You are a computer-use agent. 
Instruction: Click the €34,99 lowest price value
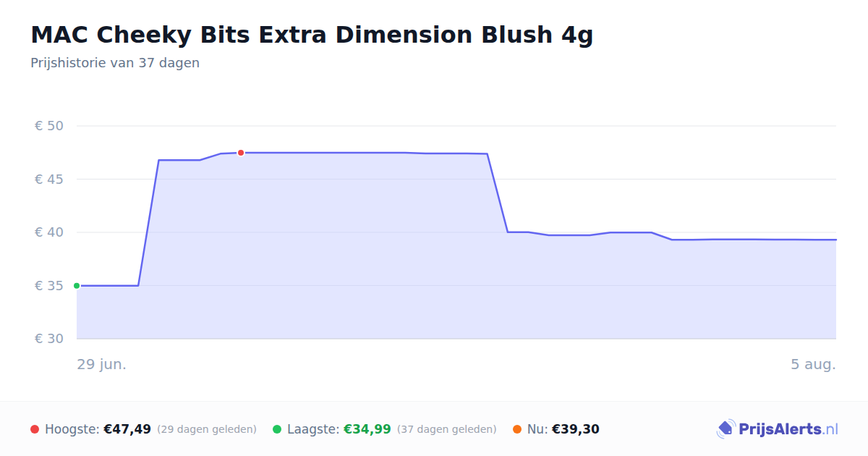click(x=367, y=429)
